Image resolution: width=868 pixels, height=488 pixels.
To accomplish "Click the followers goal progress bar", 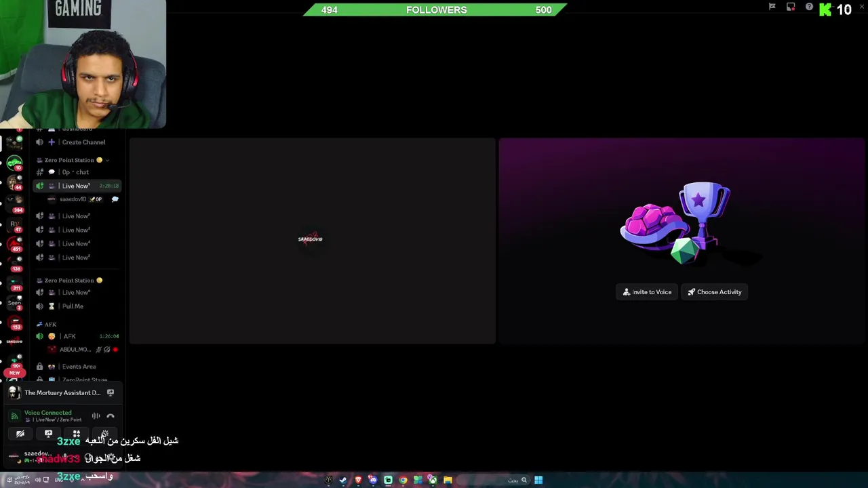I will pyautogui.click(x=435, y=10).
